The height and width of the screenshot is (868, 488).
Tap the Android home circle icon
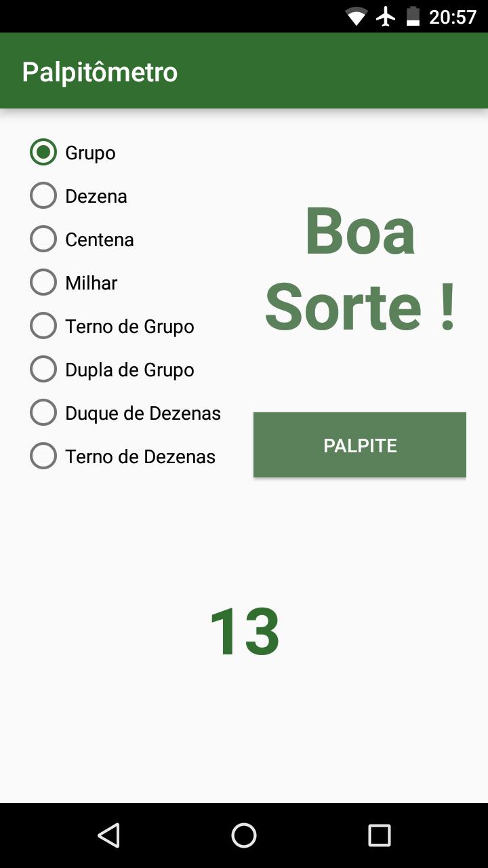[x=244, y=835]
